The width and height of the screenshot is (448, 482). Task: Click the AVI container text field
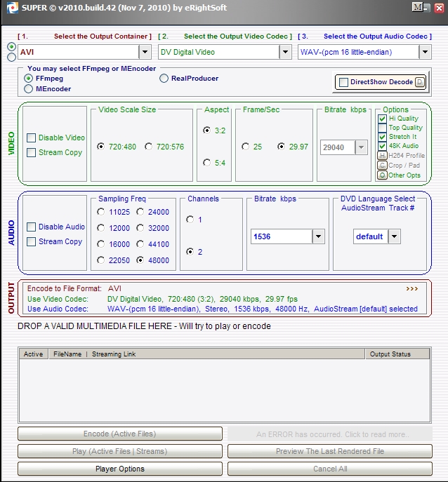(79, 52)
